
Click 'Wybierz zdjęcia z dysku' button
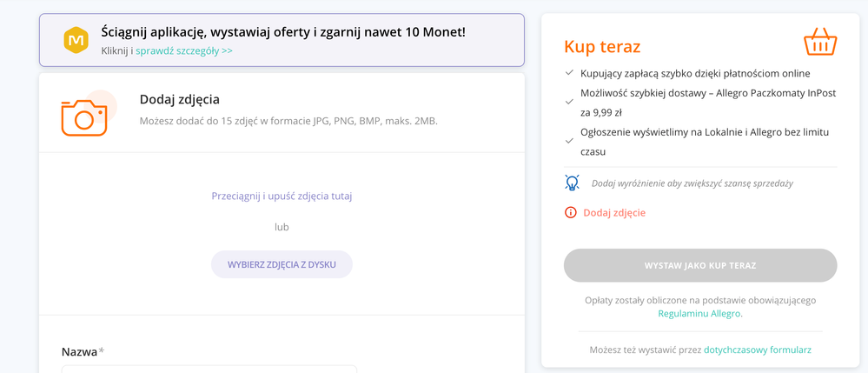click(282, 264)
